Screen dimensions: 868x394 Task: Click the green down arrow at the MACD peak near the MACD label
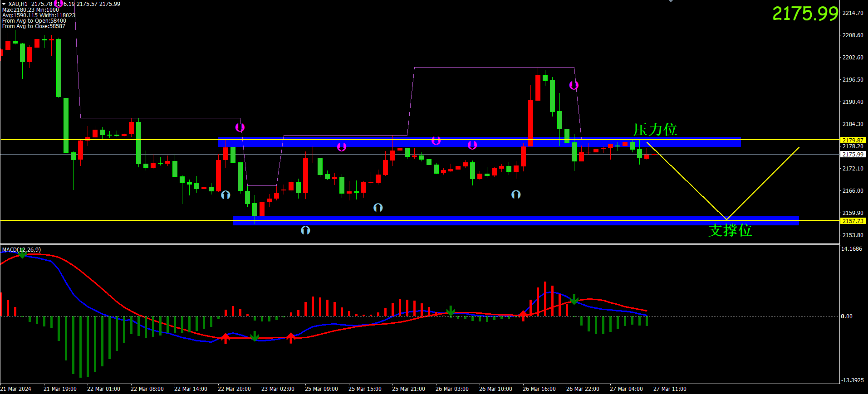(22, 254)
